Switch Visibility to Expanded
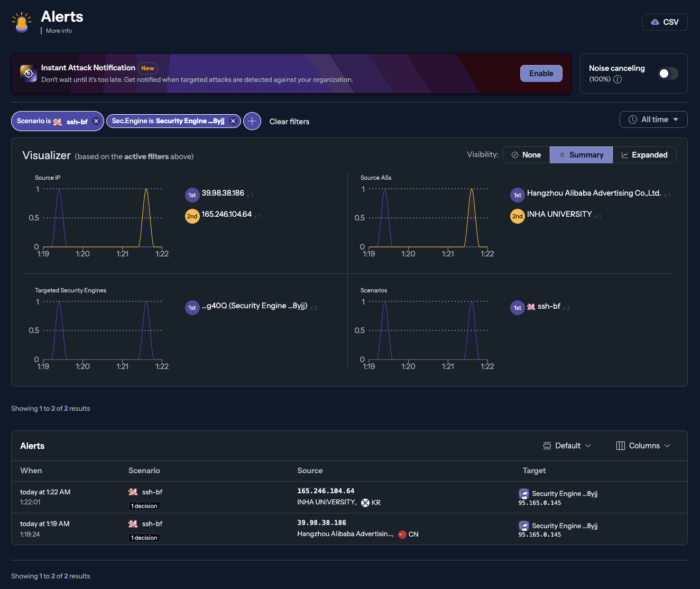 point(644,154)
